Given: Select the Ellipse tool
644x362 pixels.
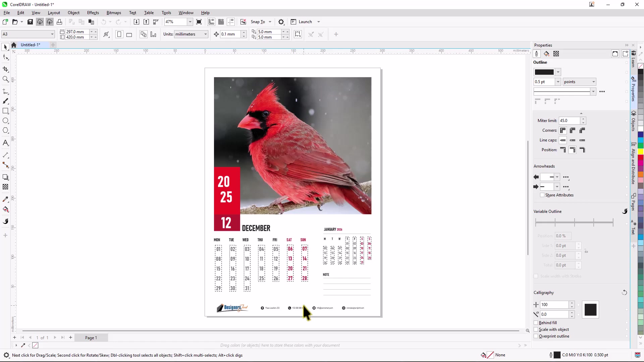Looking at the screenshot, I should pyautogui.click(x=5, y=120).
